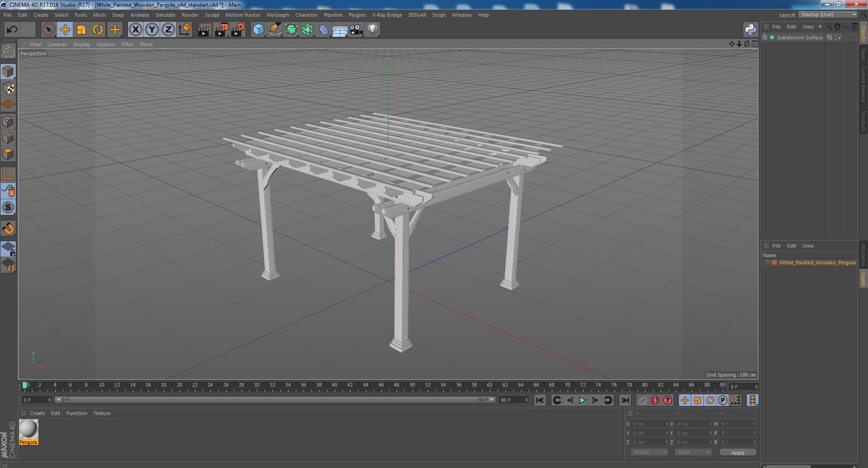Toggle parameter keyframe recording
Image resolution: width=868 pixels, height=468 pixels.
coord(723,400)
